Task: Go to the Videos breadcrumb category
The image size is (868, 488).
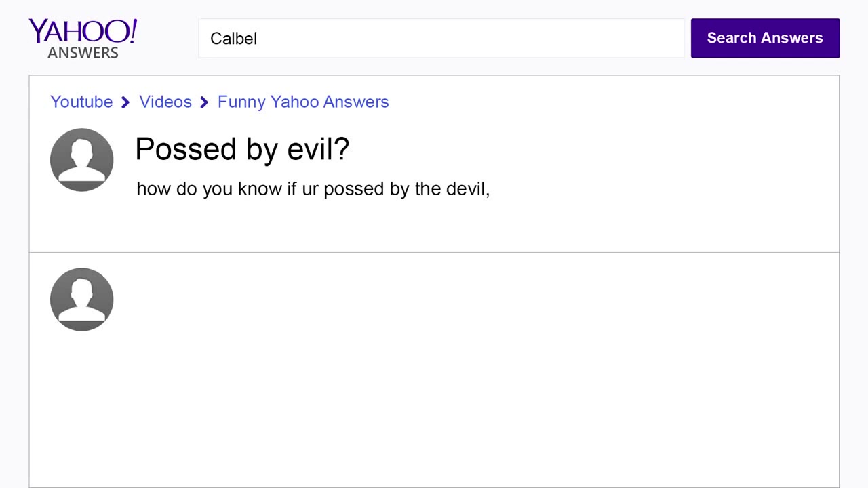Action: pyautogui.click(x=165, y=102)
